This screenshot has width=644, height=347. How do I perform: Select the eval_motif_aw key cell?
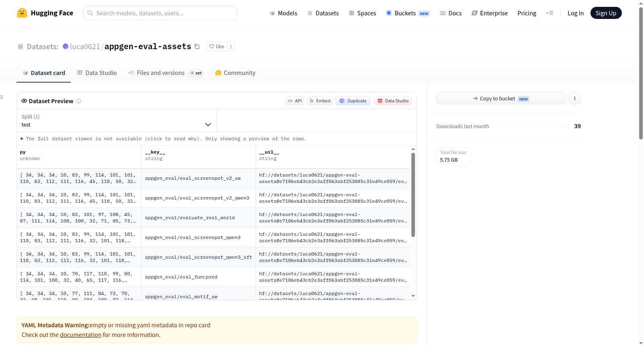[x=198, y=294]
